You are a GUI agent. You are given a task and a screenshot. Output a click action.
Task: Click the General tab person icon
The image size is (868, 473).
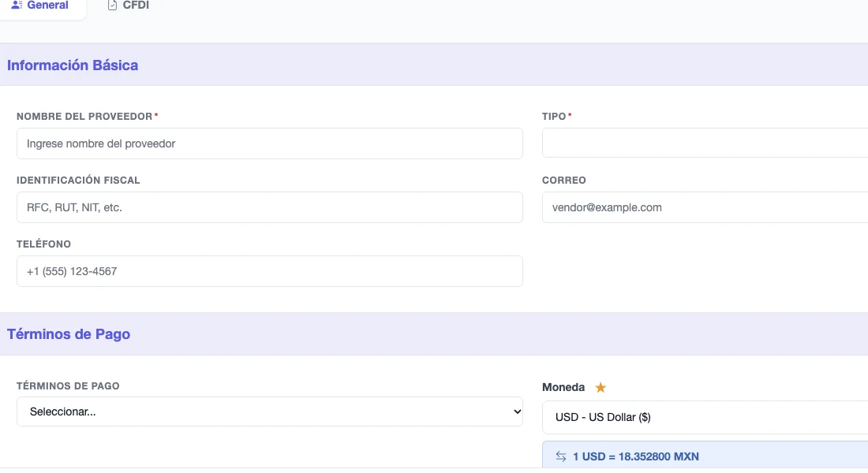(17, 5)
